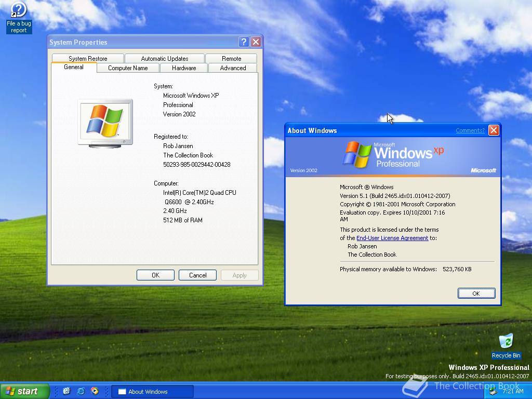Open the Recycle Bin on the desktop
532x399 pixels.
[x=506, y=346]
